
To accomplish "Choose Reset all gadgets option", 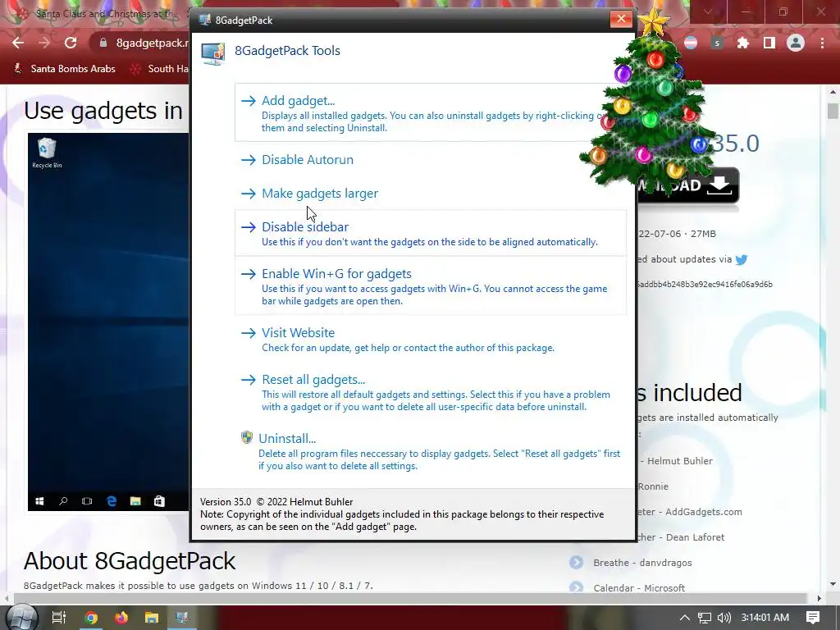I will coord(430,392).
